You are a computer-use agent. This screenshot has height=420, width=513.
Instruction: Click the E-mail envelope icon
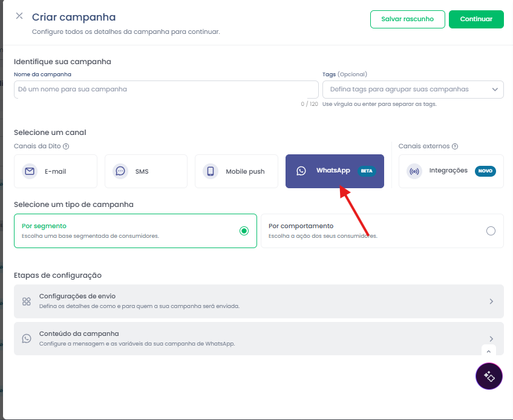click(x=30, y=171)
